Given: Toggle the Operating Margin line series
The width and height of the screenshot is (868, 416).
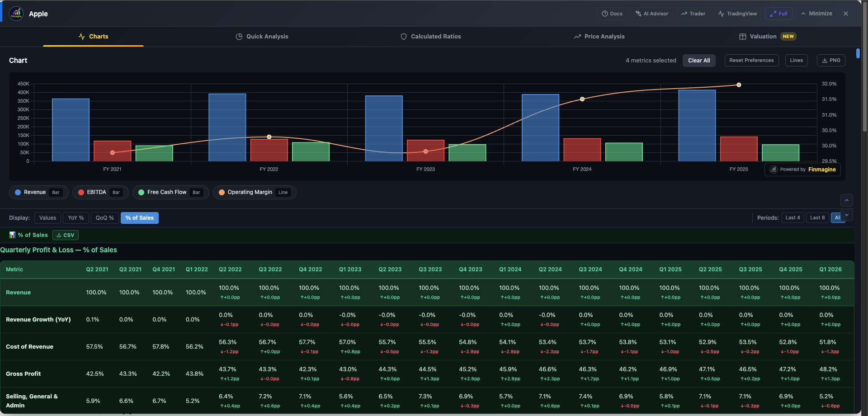Looking at the screenshot, I should (254, 192).
